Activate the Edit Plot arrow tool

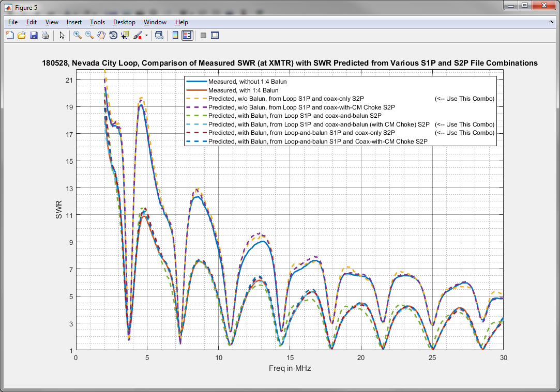click(x=62, y=35)
